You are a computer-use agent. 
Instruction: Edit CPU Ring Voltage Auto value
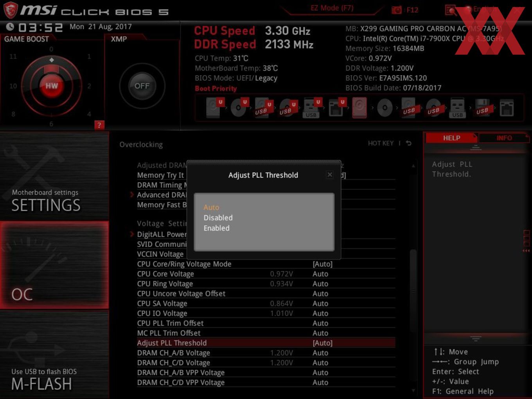click(320, 284)
